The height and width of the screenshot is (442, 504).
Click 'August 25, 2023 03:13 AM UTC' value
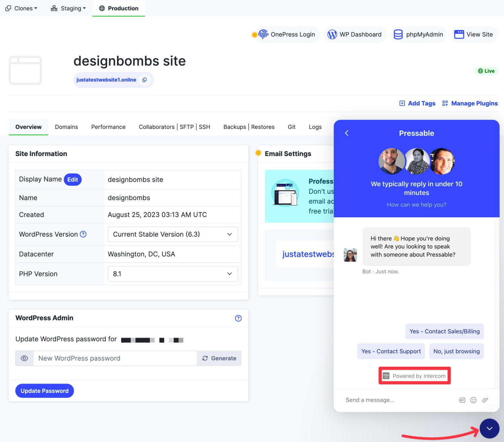pos(157,215)
